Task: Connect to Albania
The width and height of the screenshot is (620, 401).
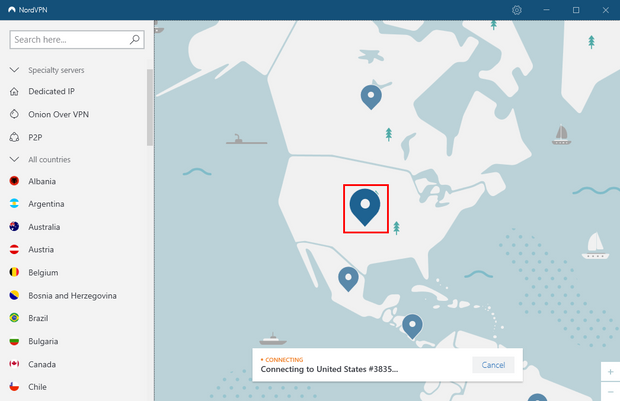Action: (42, 182)
